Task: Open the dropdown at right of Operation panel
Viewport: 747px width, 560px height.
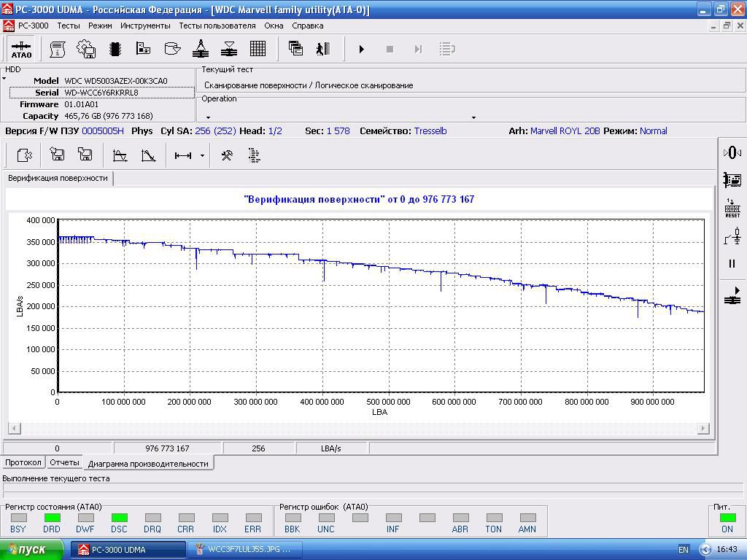Action: click(473, 117)
